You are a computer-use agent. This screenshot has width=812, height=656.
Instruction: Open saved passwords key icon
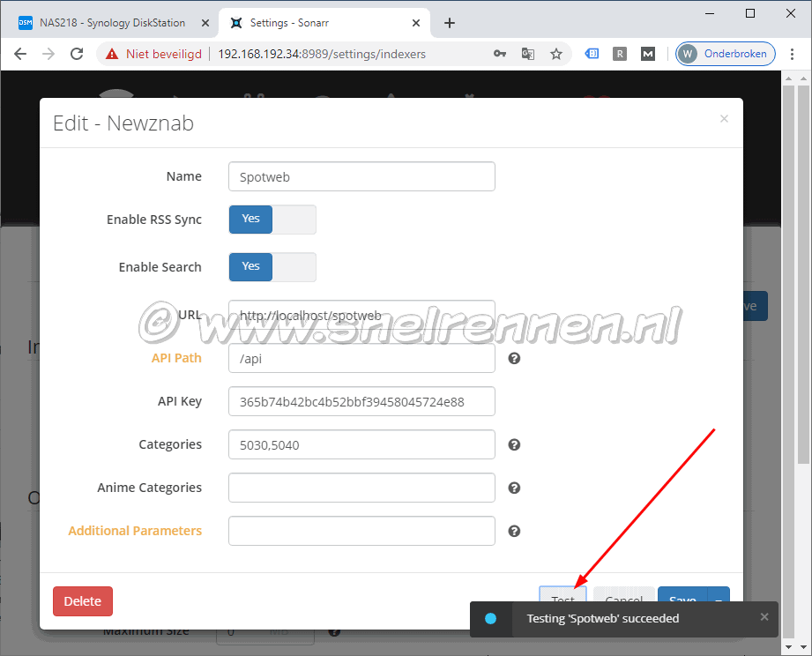click(500, 54)
